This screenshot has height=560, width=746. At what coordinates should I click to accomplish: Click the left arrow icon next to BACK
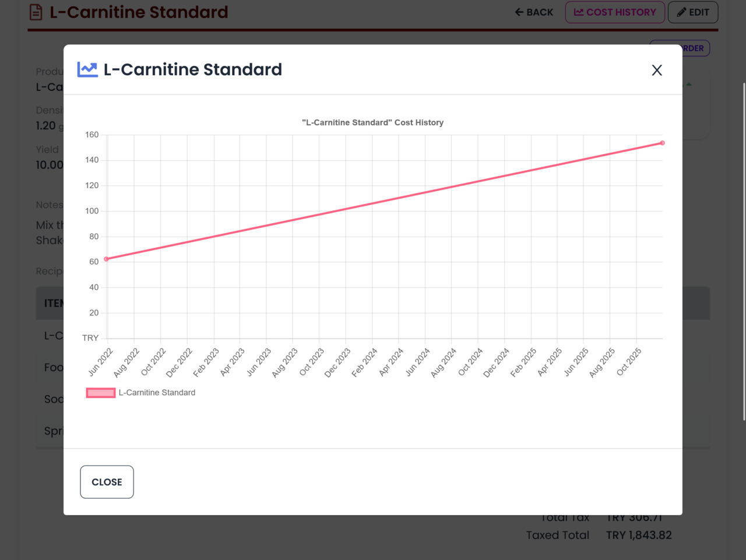[x=519, y=12]
